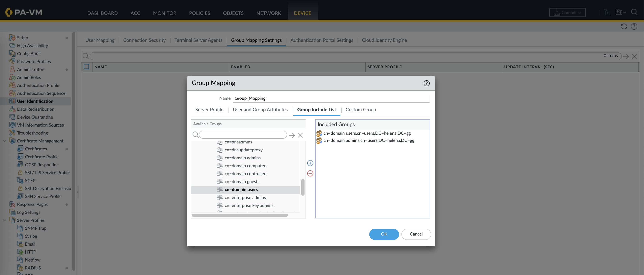Click the red minus remove-group icon

tap(310, 173)
